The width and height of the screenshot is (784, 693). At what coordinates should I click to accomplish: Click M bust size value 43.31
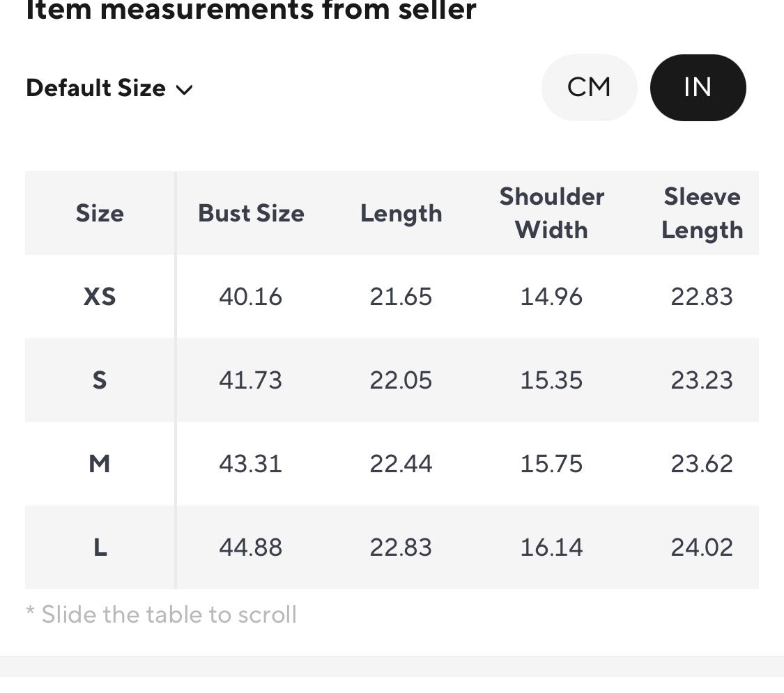click(x=250, y=464)
